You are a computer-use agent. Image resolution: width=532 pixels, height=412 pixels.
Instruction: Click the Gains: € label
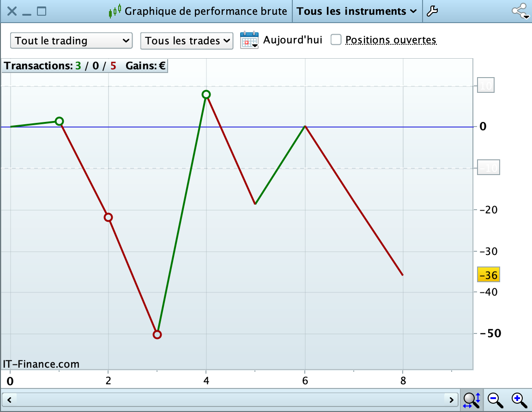[x=145, y=66]
